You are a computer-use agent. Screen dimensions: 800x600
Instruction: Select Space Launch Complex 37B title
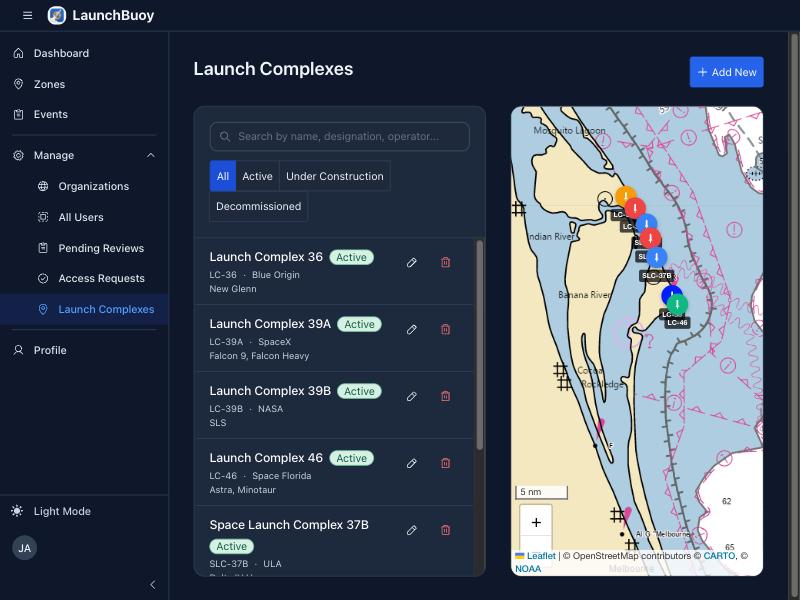289,524
